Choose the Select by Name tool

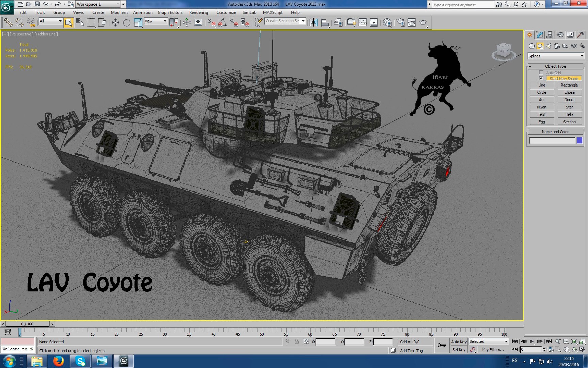coord(80,23)
